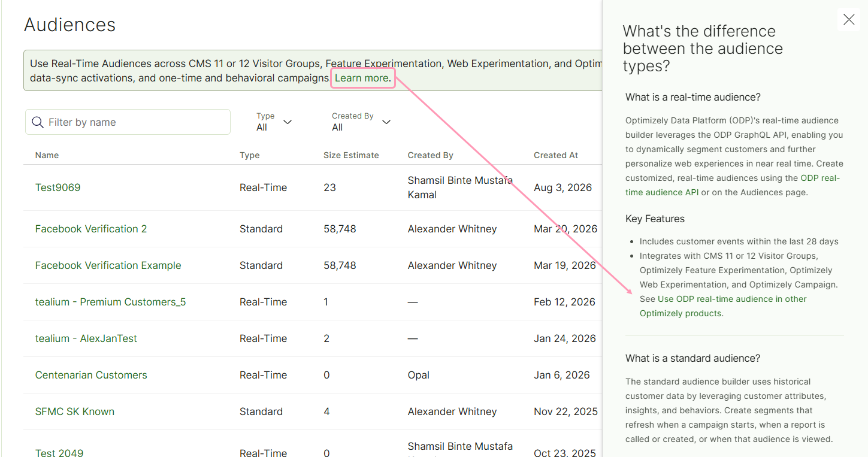Screen dimensions: 868x457
Task: Sort table by Size Estimate header
Action: pos(351,155)
